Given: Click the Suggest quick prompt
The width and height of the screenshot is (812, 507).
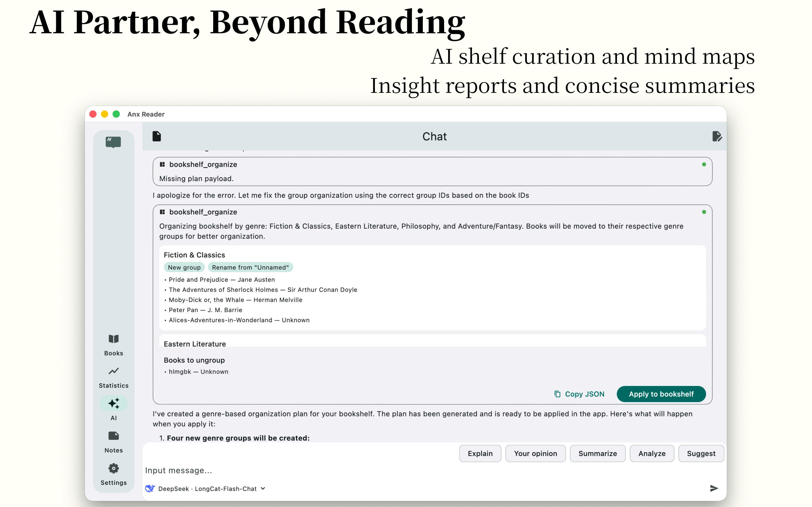Looking at the screenshot, I should pos(701,453).
